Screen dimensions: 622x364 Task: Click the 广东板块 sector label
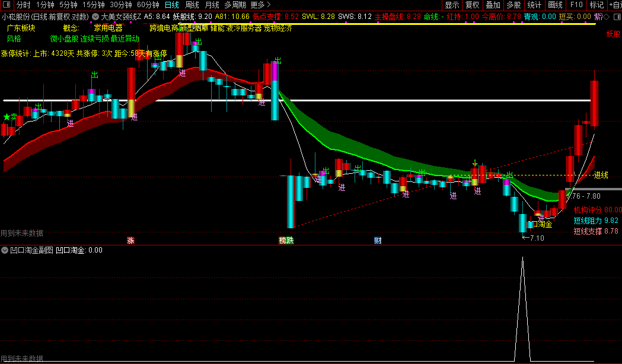point(21,28)
